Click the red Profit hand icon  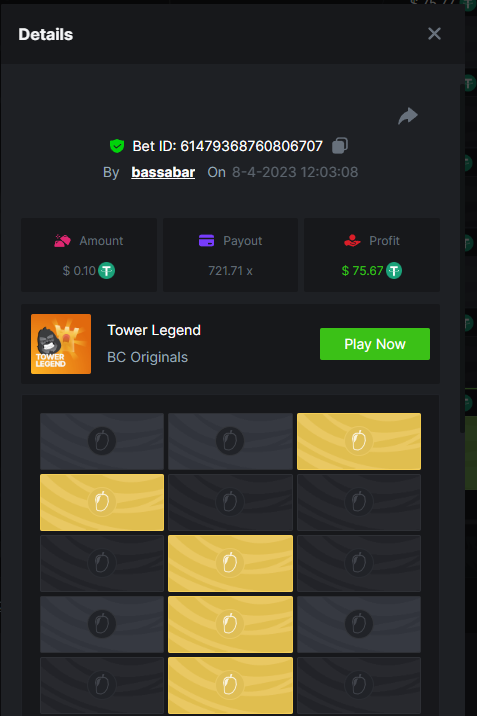coord(352,240)
